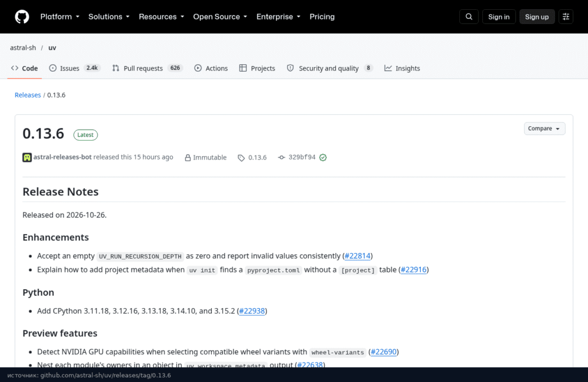Open the appearance settings sliders icon
This screenshot has width=588, height=382.
click(x=566, y=17)
